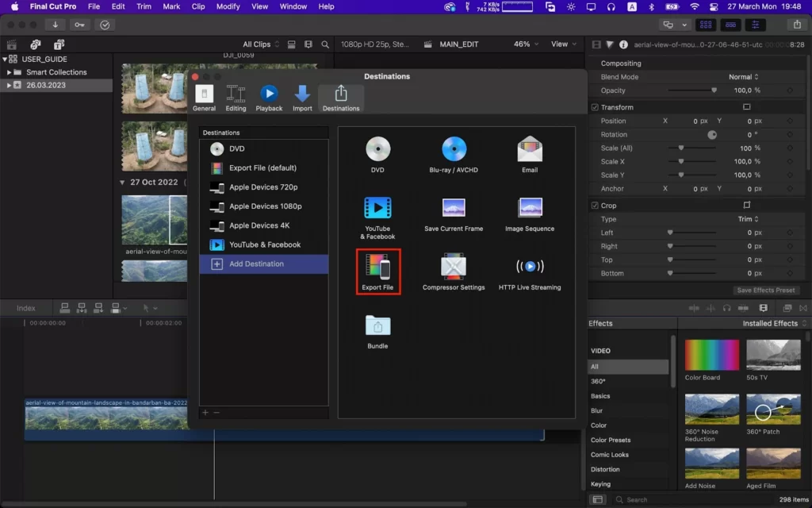The height and width of the screenshot is (508, 812).
Task: Click the import media arrow toolbar button
Action: [x=55, y=25]
